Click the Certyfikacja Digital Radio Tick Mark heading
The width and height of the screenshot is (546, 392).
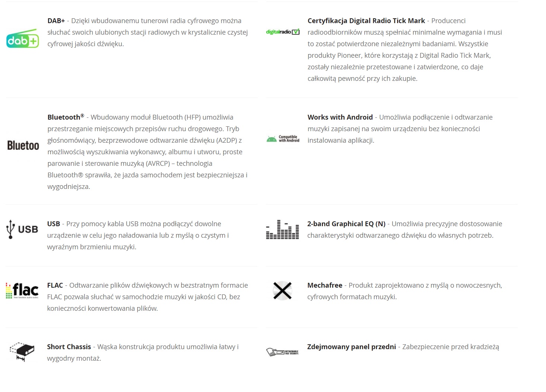coord(366,21)
